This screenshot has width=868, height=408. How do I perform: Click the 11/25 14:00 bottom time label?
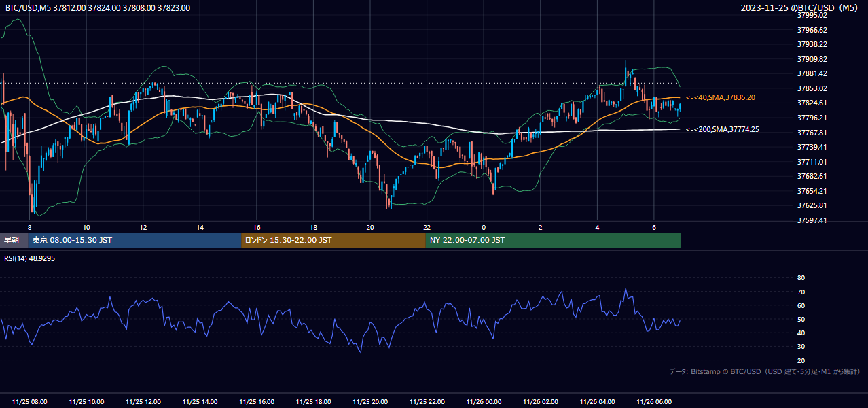click(x=200, y=402)
